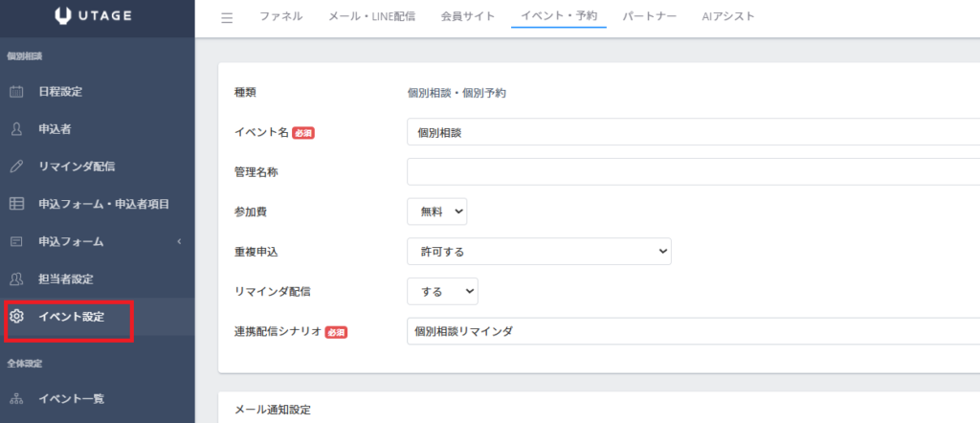Click the table icon beside 申込フォーム・申込者項目
Viewport: 980px width, 423px height.
click(16, 204)
